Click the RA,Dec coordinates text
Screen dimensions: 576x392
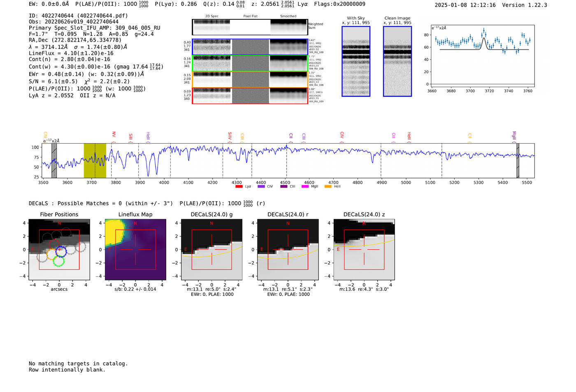[75, 40]
